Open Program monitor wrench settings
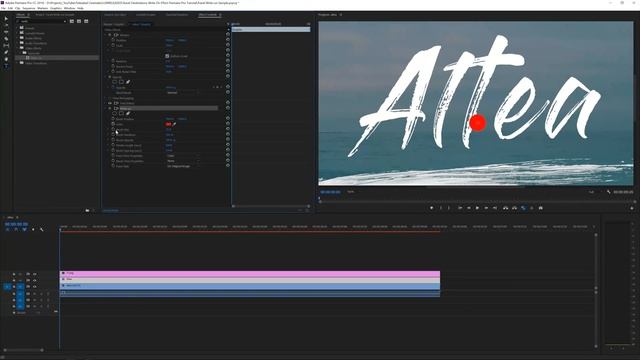The image size is (640, 360). click(x=609, y=192)
